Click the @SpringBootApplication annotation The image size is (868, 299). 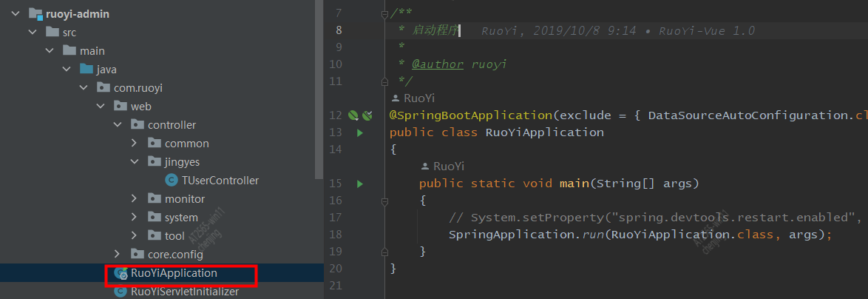pyautogui.click(x=470, y=115)
